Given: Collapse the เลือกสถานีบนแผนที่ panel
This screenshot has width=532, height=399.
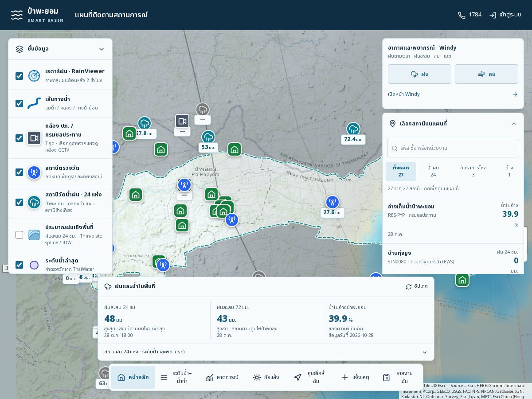Looking at the screenshot, I should coord(514,124).
